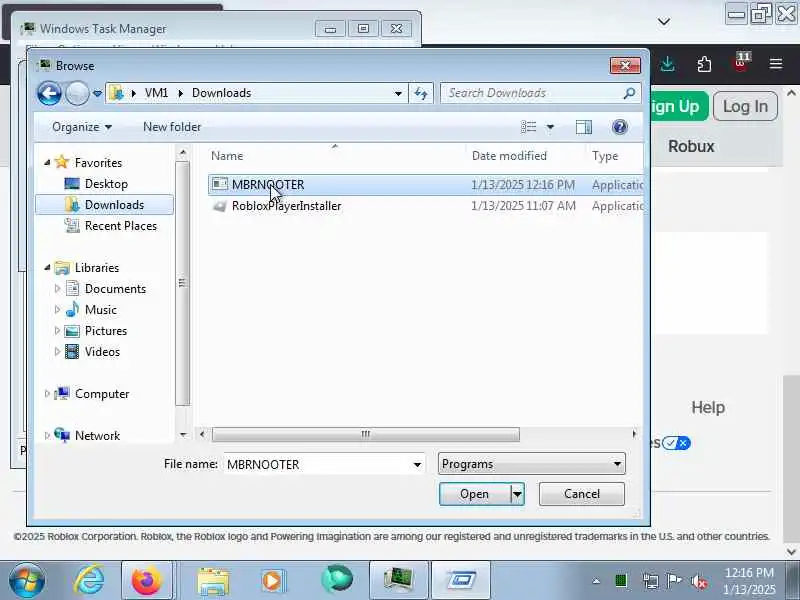Click the green Sign Up button
Viewport: 800px width, 600px height.
point(679,106)
